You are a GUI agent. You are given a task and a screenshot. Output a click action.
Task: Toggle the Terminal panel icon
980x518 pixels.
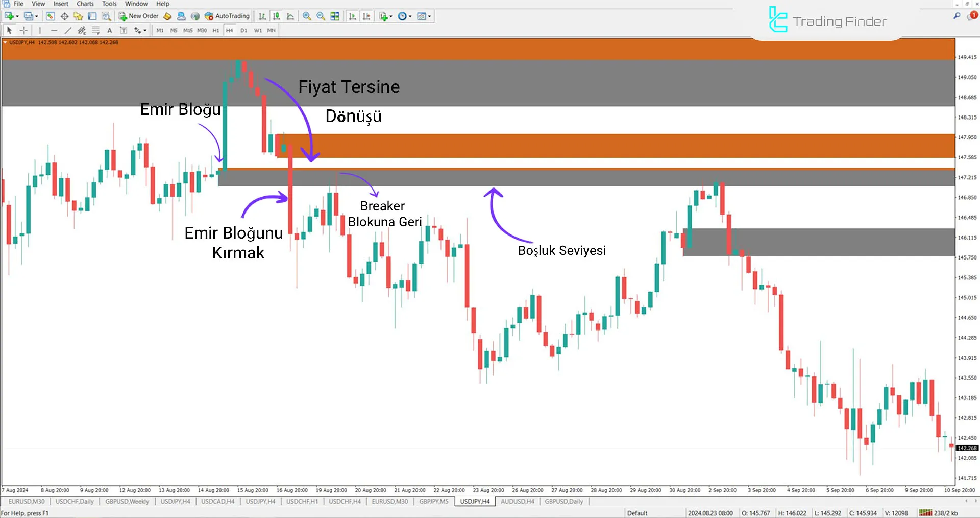pyautogui.click(x=92, y=16)
